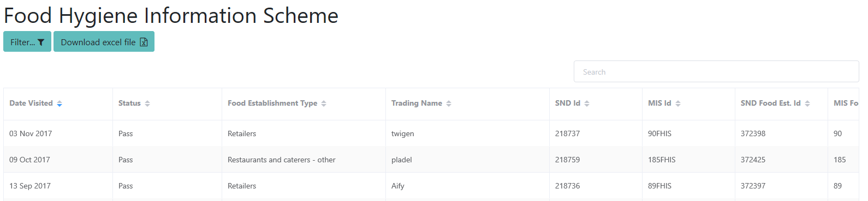The width and height of the screenshot is (868, 201).
Task: Select the Aify trading name cell
Action: [x=467, y=186]
